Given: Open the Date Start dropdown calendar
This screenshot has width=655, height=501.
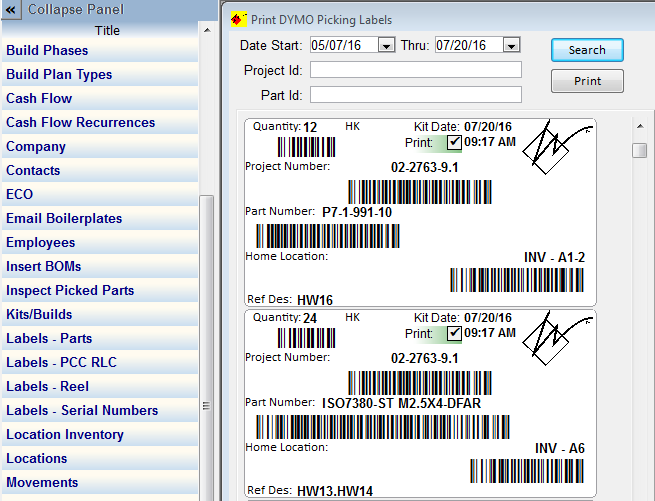Looking at the screenshot, I should (x=386, y=45).
